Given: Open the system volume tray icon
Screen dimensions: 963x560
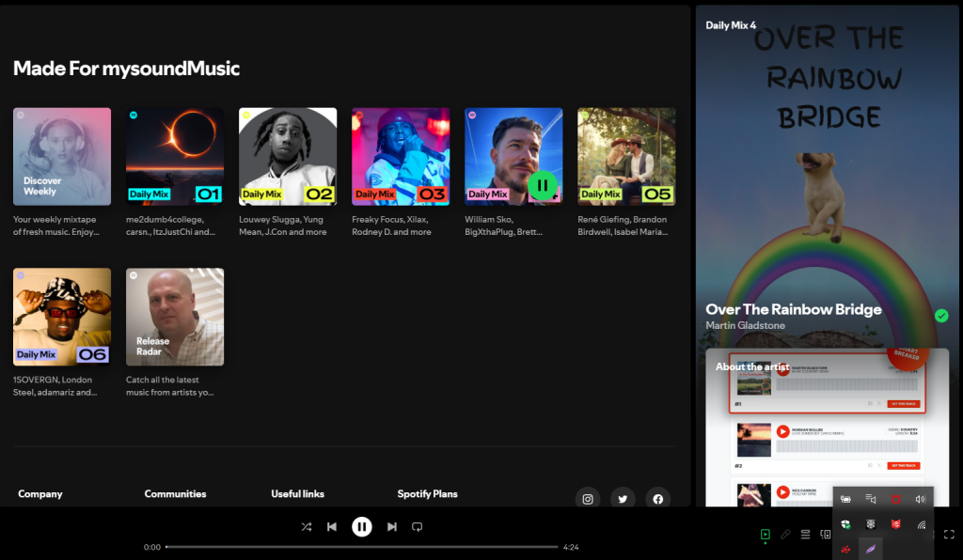Looking at the screenshot, I should [x=921, y=499].
